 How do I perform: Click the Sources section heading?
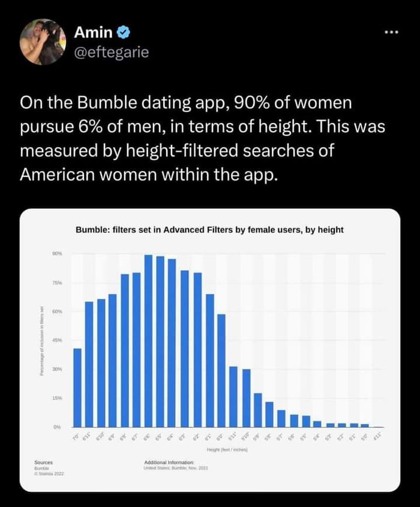coord(42,462)
